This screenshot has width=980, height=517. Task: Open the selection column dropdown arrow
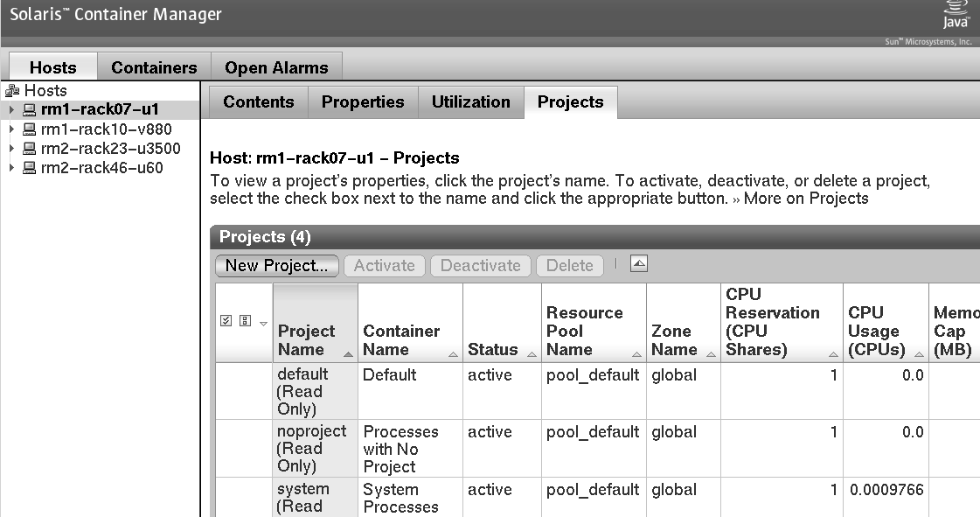click(x=263, y=323)
